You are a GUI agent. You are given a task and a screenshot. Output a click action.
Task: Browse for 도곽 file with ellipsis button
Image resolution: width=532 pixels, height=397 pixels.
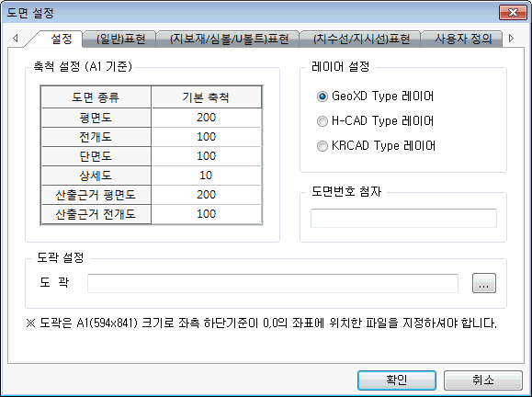tap(484, 283)
